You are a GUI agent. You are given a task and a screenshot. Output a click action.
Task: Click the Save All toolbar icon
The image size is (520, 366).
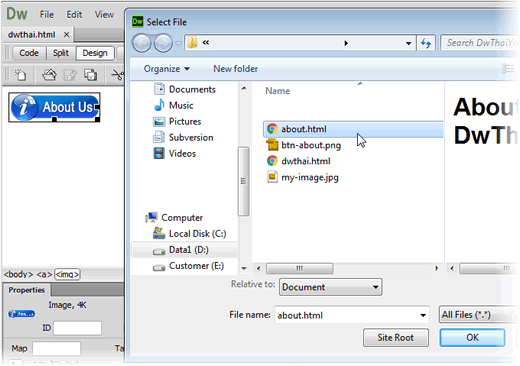coord(90,75)
